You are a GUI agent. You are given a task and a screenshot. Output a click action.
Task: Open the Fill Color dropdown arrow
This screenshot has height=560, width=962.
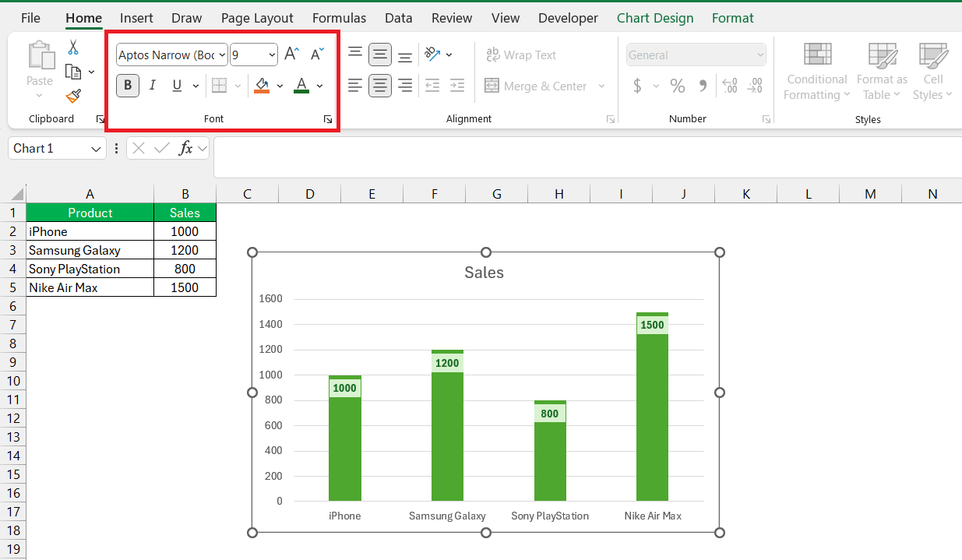point(280,86)
